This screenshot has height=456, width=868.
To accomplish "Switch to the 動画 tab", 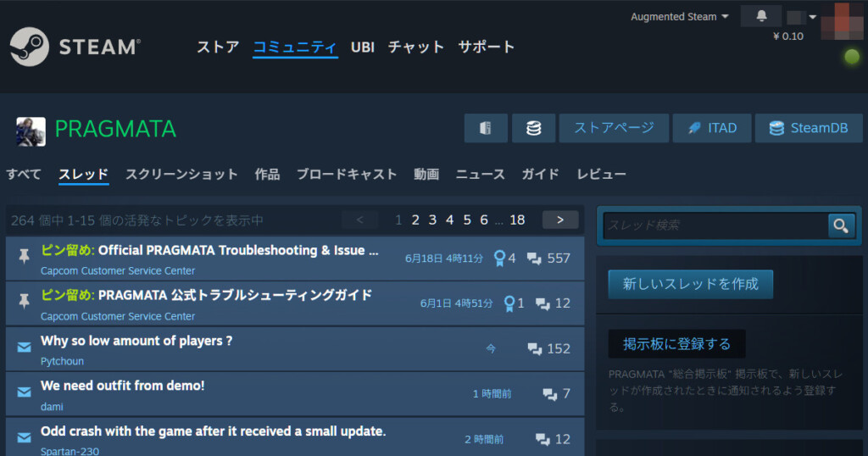I will pos(426,175).
